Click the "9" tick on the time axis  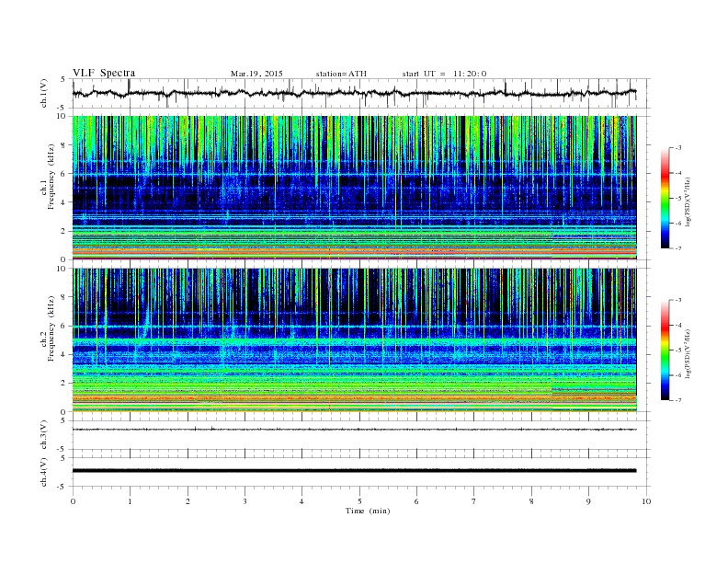(x=588, y=501)
